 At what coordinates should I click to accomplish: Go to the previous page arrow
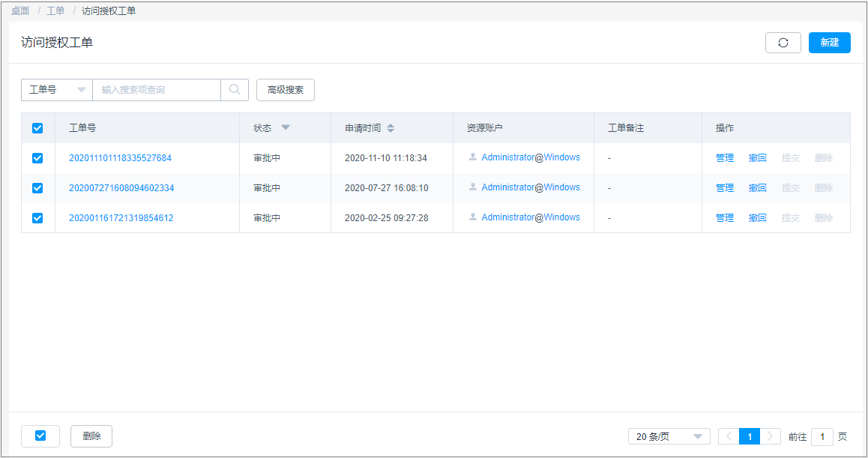[x=729, y=436]
